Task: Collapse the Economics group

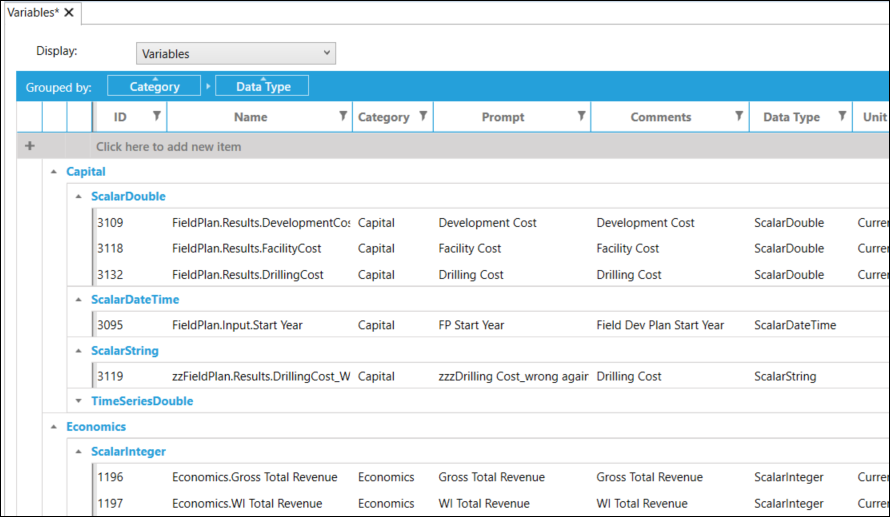Action: (54, 427)
